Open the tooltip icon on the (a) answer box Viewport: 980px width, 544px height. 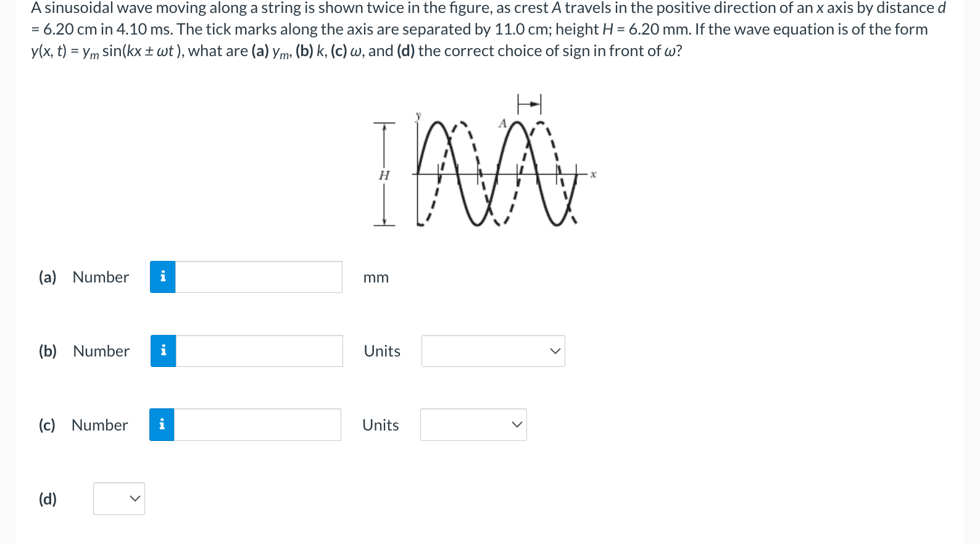(x=162, y=277)
